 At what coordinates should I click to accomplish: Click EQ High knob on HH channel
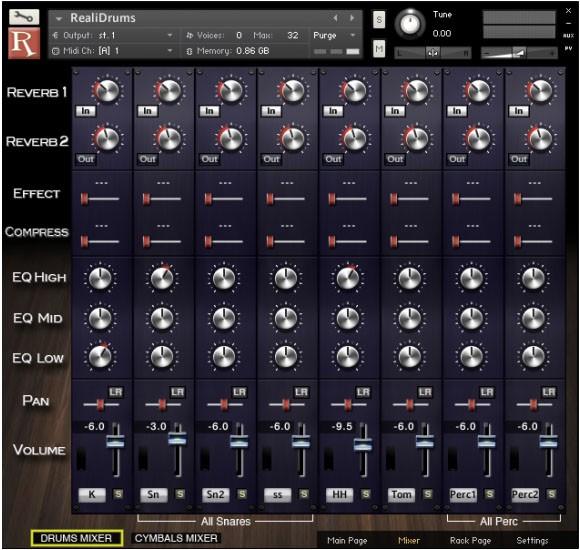(x=347, y=278)
